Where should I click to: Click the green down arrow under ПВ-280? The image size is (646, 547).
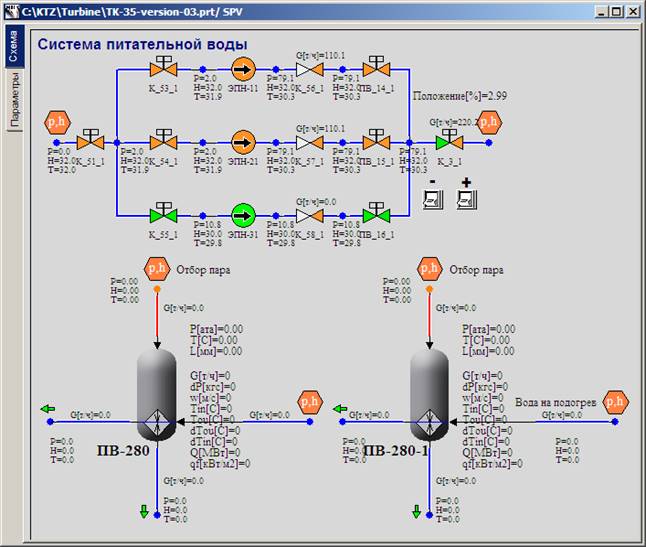(143, 511)
